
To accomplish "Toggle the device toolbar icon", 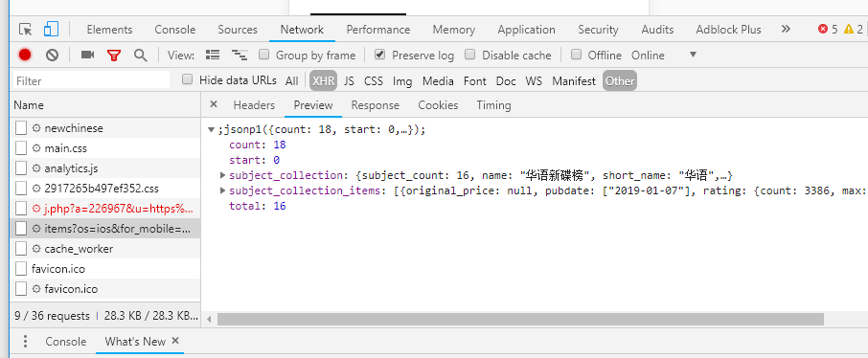I will [x=51, y=30].
